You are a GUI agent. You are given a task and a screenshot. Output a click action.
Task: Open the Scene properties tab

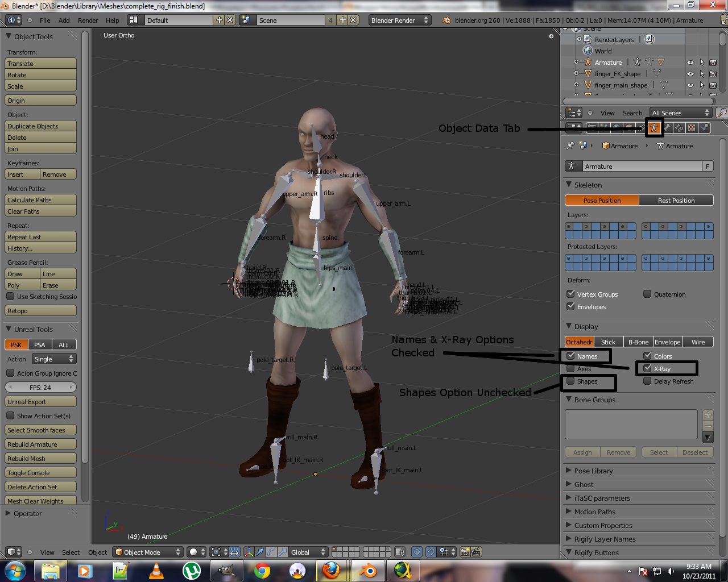point(604,128)
